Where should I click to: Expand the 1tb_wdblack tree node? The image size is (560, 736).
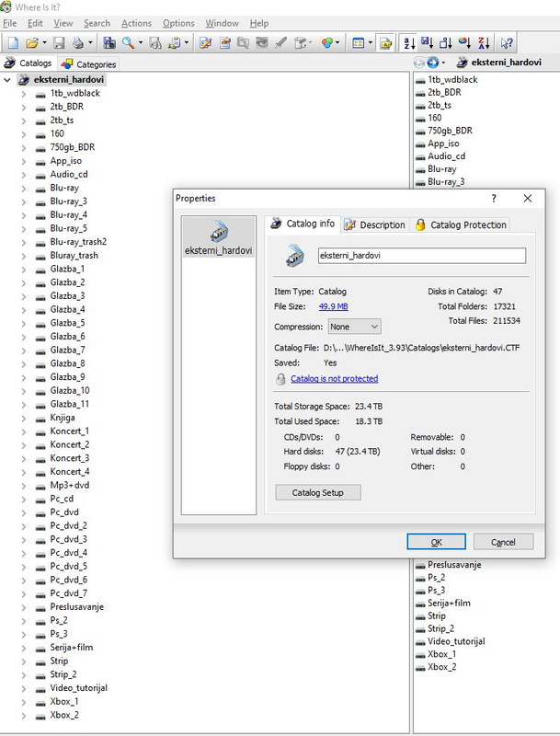point(24,94)
